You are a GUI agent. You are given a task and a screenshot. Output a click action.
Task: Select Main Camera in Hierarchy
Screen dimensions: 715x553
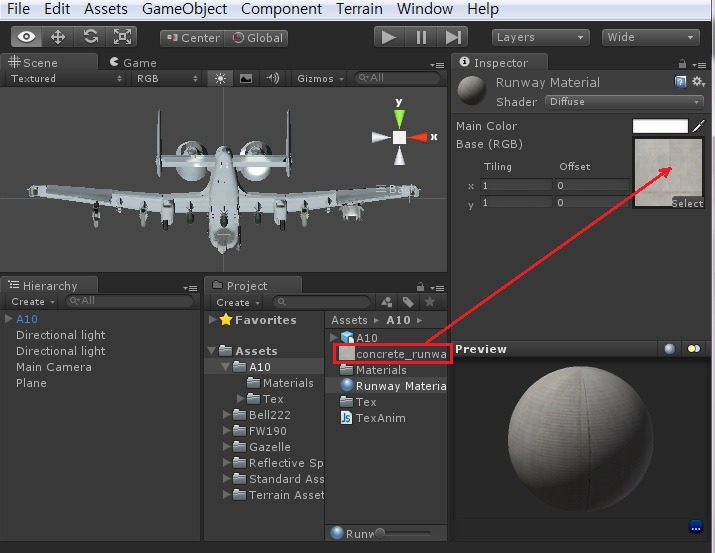pyautogui.click(x=54, y=367)
